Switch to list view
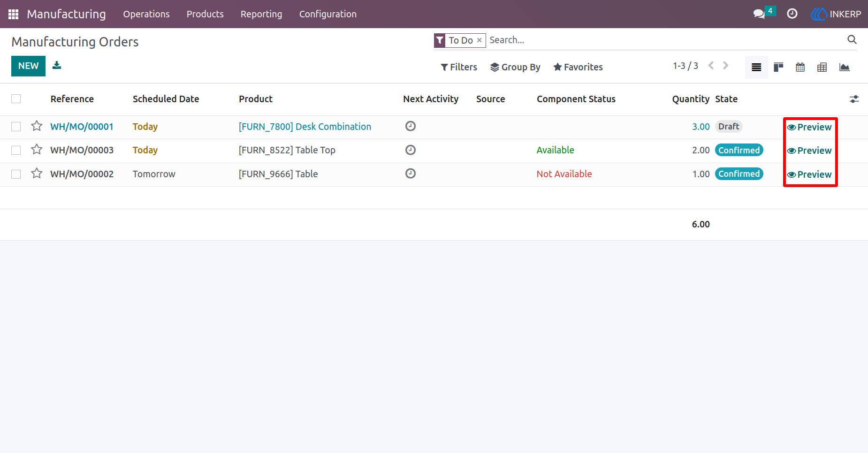868x453 pixels. [756, 67]
